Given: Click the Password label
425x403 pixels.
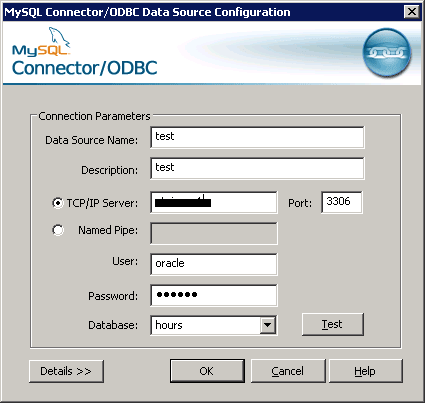Looking at the screenshot, I should point(113,296).
